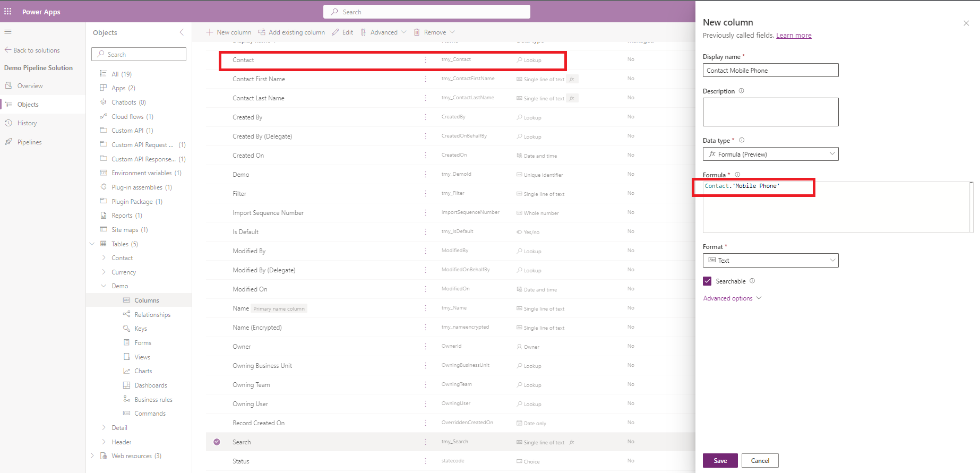Click New column in the toolbar
Image resolution: width=980 pixels, height=473 pixels.
(x=228, y=32)
